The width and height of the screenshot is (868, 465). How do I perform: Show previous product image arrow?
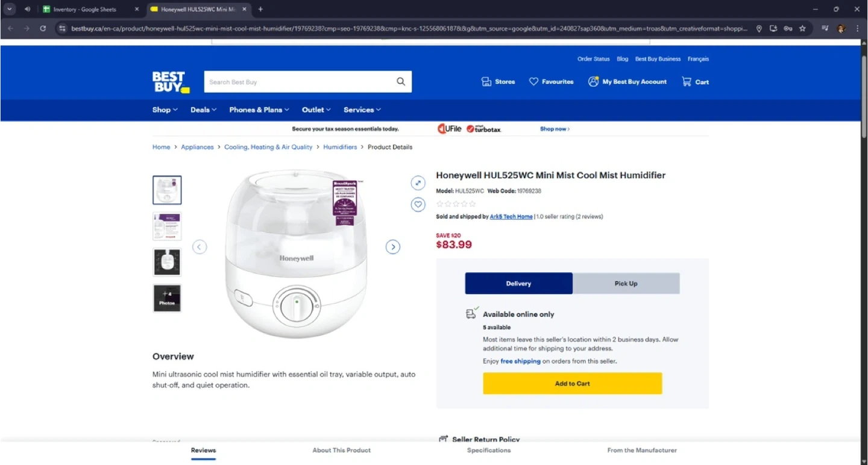[x=200, y=247]
